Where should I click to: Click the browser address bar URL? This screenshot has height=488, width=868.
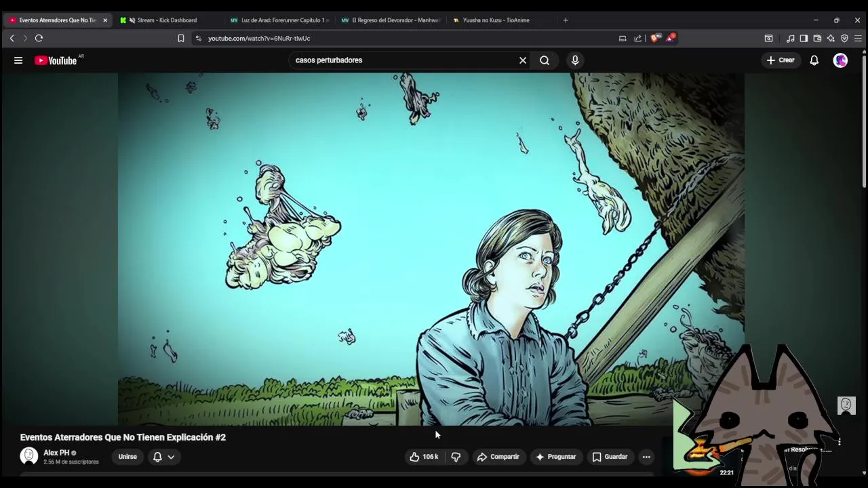(259, 39)
